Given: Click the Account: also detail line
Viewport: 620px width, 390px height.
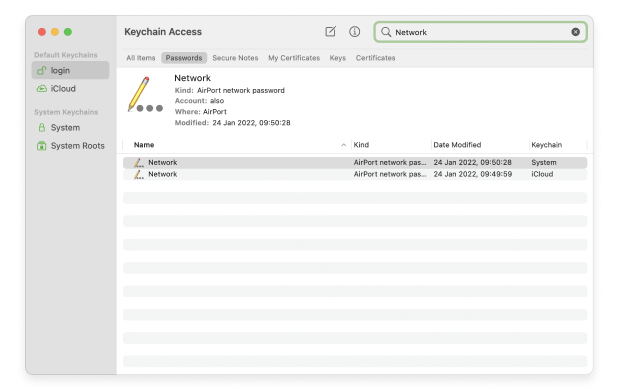Looking at the screenshot, I should (x=199, y=101).
